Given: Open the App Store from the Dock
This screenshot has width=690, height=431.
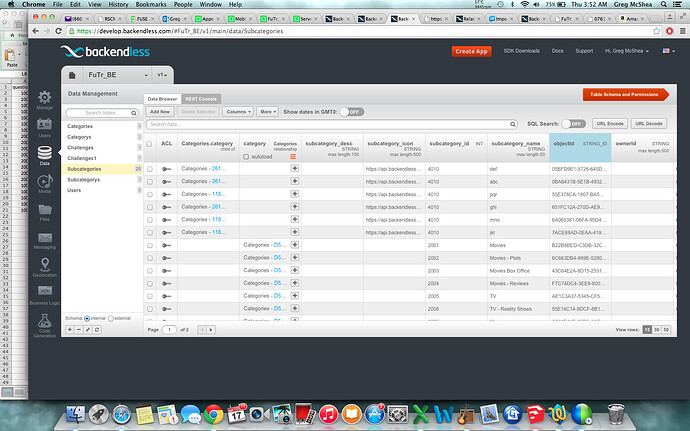Looking at the screenshot, I should click(374, 414).
